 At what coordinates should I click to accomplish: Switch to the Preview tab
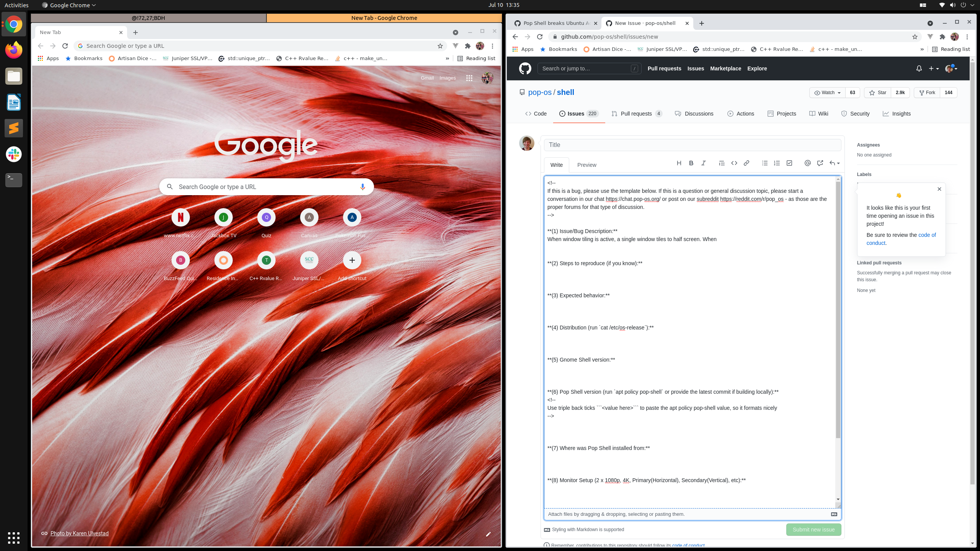click(587, 165)
